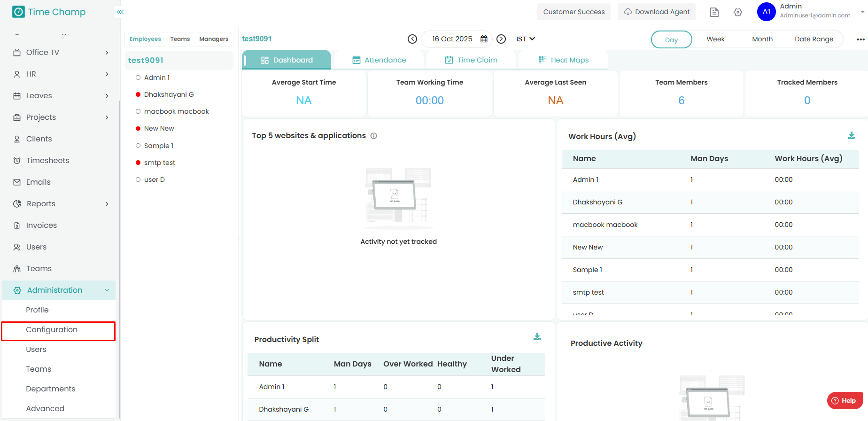Viewport: 868px width, 421px height.
Task: Expand the Leaves submenu chevron
Action: [107, 96]
